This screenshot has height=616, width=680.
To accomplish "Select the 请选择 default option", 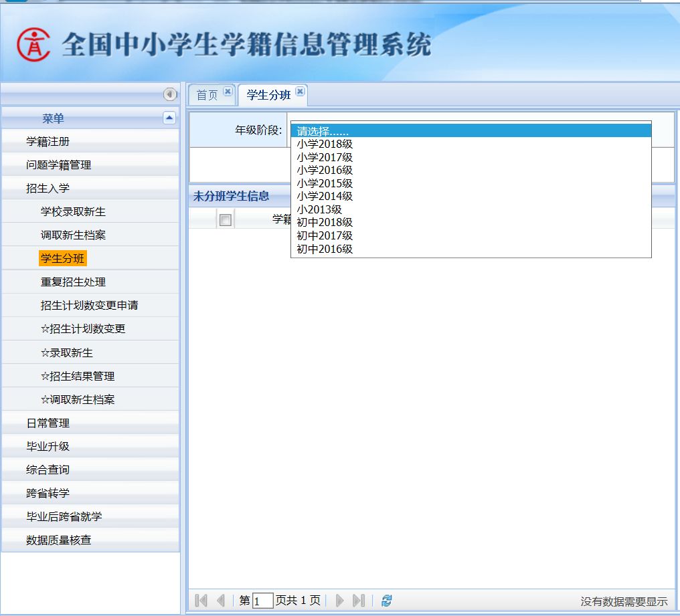I will pyautogui.click(x=321, y=131).
